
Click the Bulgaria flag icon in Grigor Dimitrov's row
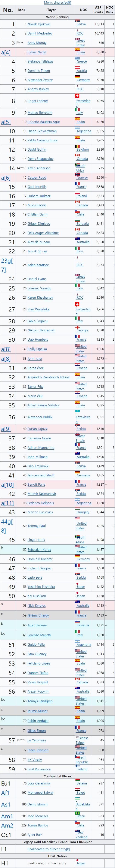coord(77,220)
